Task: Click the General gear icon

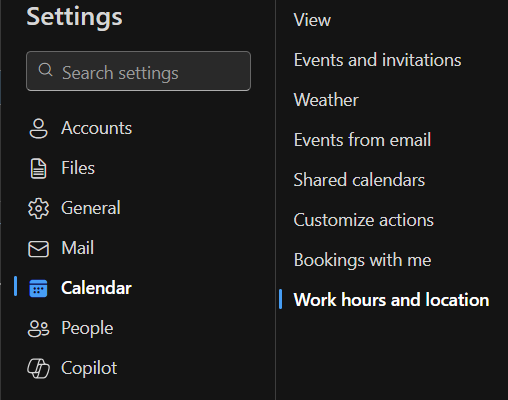Action: pyautogui.click(x=38, y=209)
